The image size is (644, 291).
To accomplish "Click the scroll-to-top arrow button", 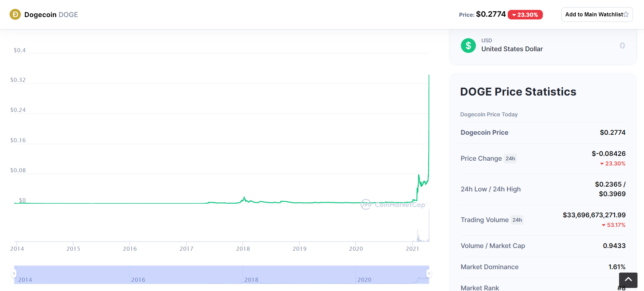I will tap(628, 280).
